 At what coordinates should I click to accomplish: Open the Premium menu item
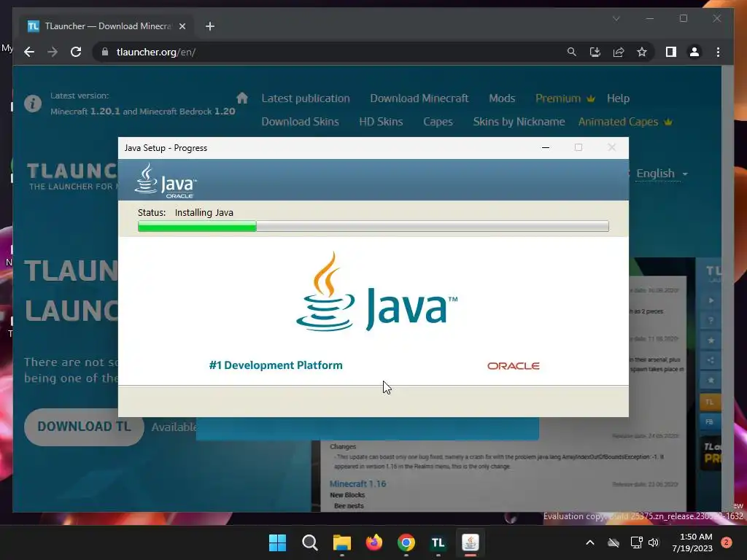click(x=565, y=98)
